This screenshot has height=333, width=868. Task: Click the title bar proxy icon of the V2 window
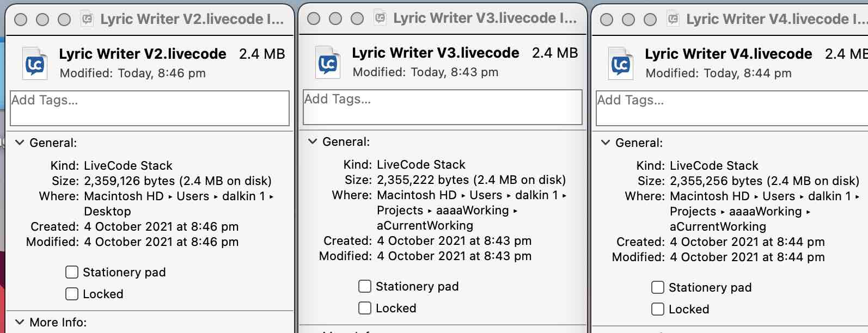(87, 20)
